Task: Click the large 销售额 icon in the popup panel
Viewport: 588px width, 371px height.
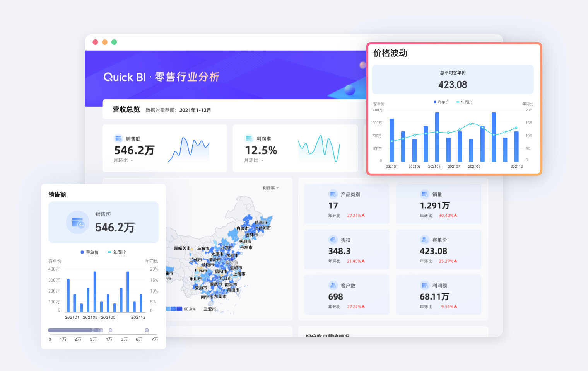Action: click(x=77, y=222)
